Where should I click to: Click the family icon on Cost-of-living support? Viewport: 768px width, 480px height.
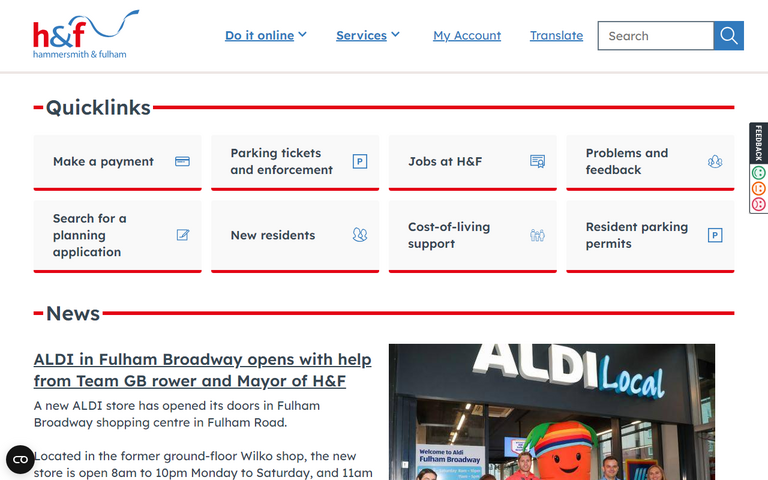537,235
